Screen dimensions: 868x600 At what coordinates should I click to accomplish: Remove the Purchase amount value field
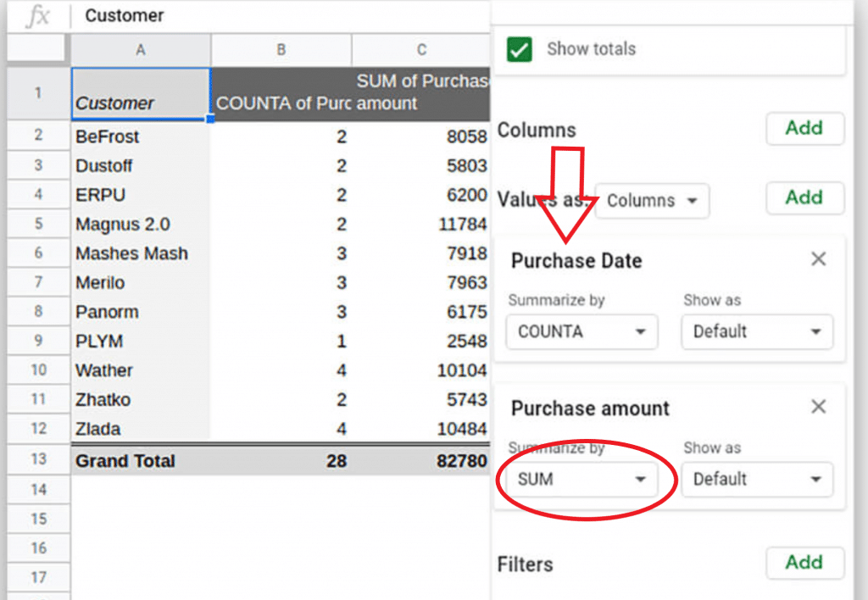[x=818, y=407]
